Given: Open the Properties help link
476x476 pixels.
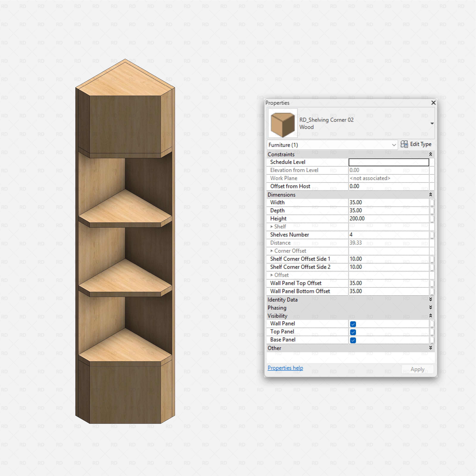Looking at the screenshot, I should pyautogui.click(x=285, y=368).
